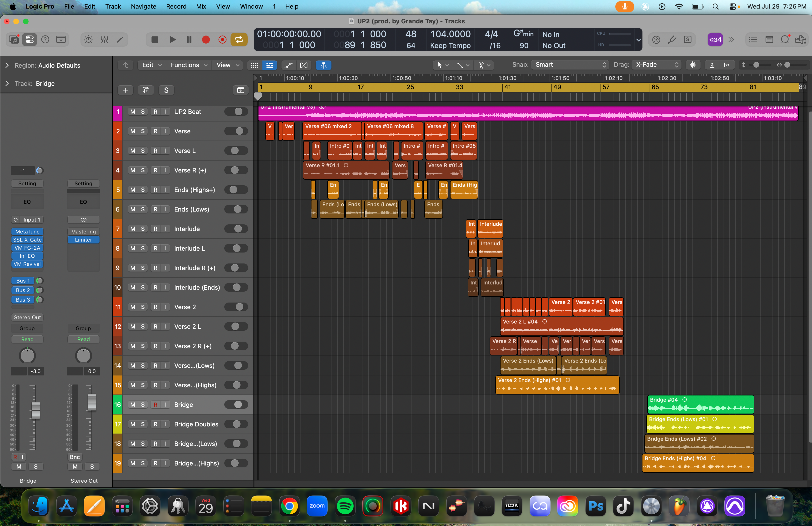Click the tempo value 104.0000
The height and width of the screenshot is (526, 812).
[x=450, y=34]
